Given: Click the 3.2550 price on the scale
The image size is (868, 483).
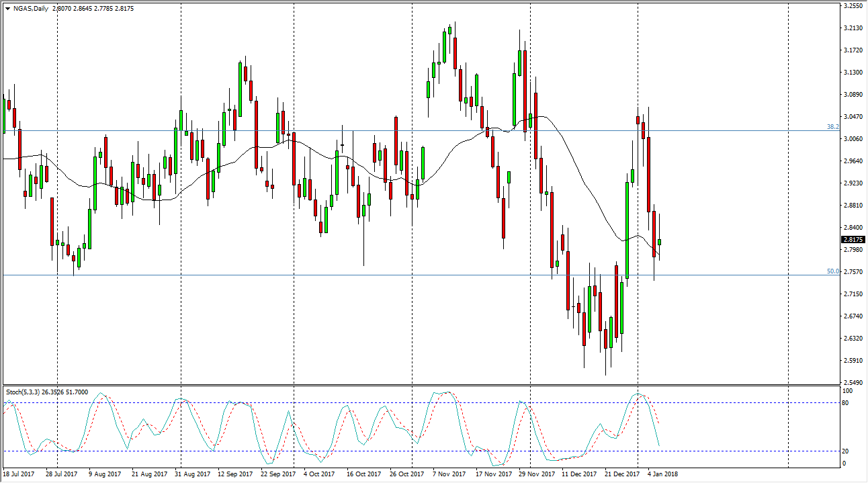Looking at the screenshot, I should [x=853, y=6].
